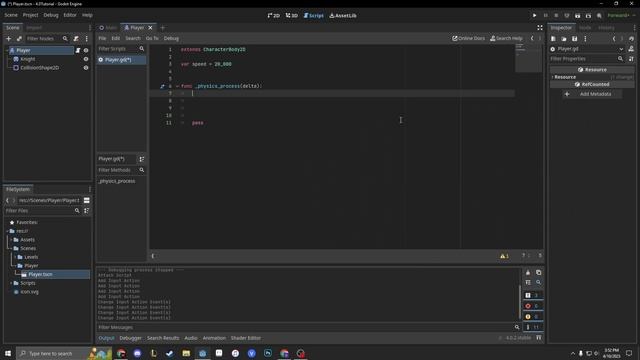
Task: Click the FileSystem sort files icon
Action: pos(87,211)
